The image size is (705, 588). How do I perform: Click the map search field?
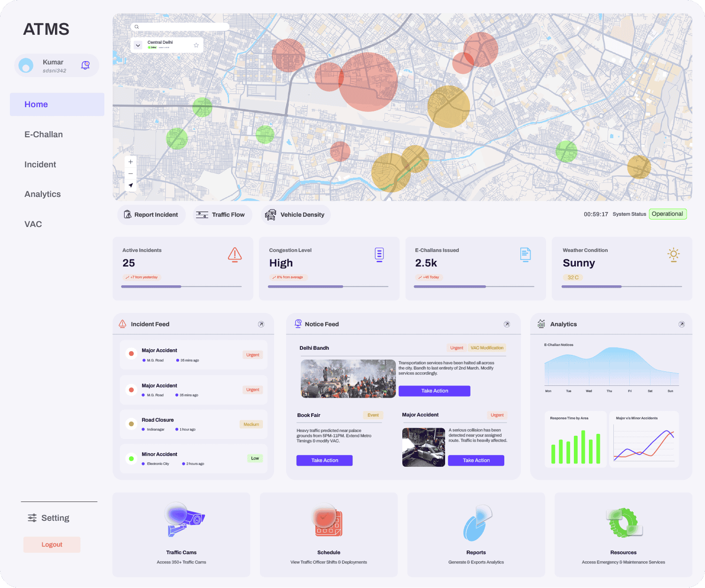[181, 27]
